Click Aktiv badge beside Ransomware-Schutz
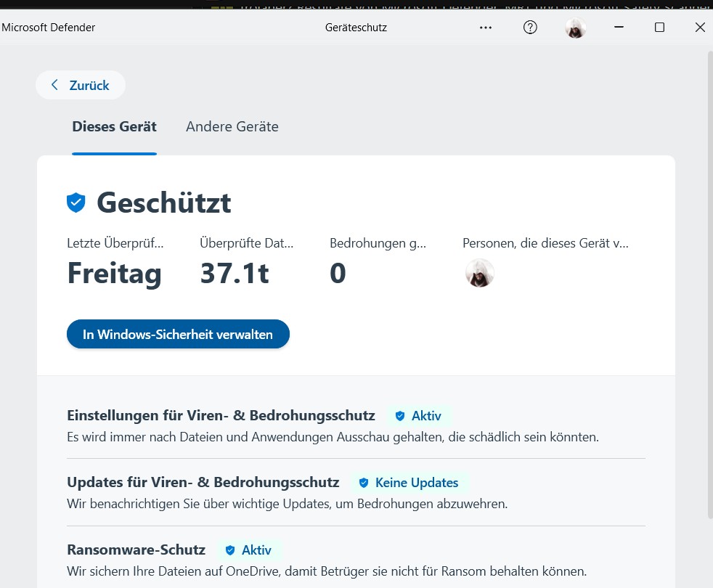Viewport: 713px width, 588px height. (x=249, y=550)
